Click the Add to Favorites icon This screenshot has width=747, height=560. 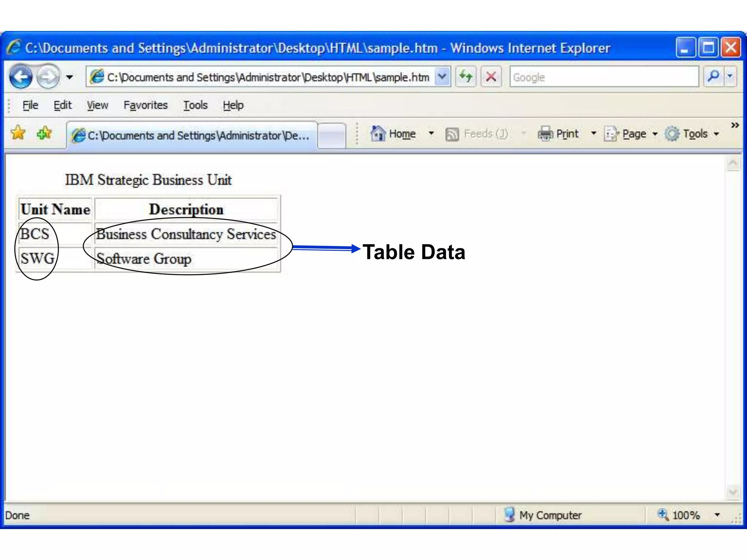[44, 133]
